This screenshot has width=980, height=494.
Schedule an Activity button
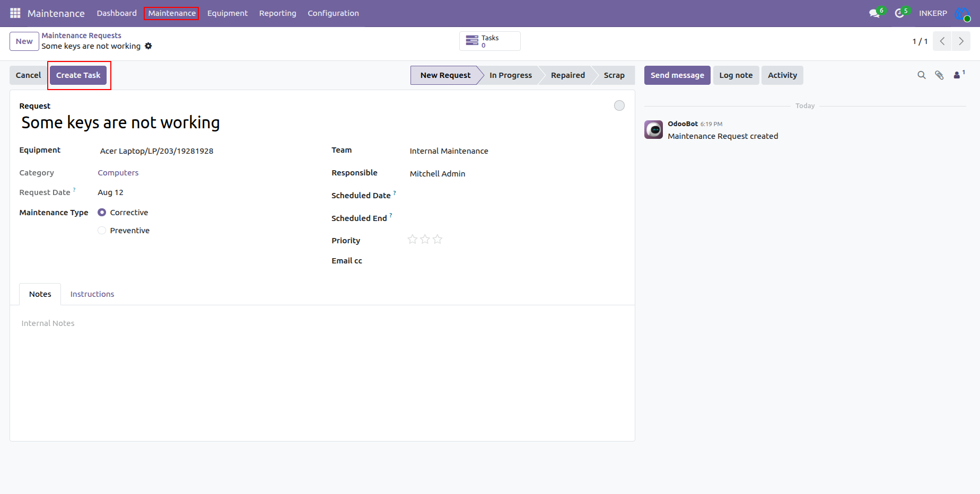(x=782, y=75)
